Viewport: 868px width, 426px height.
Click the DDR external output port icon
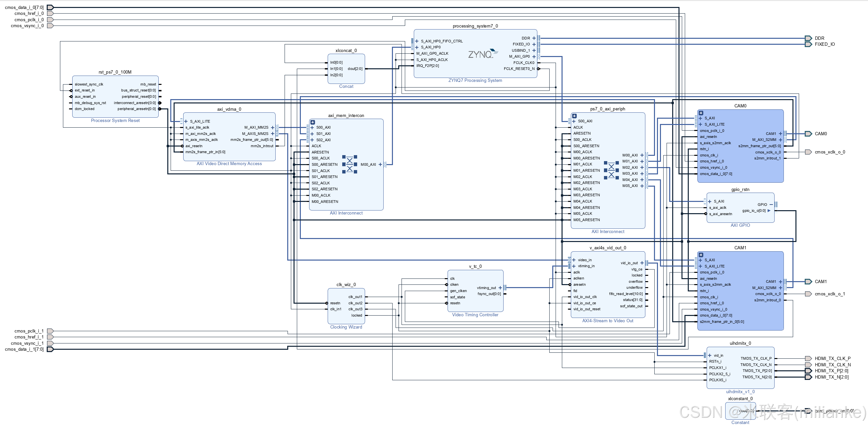point(808,38)
